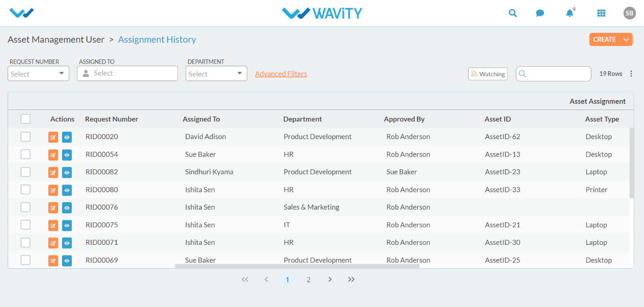Viewport: 644px width, 307px height.
Task: Open the Department filter dropdown
Action: [216, 73]
